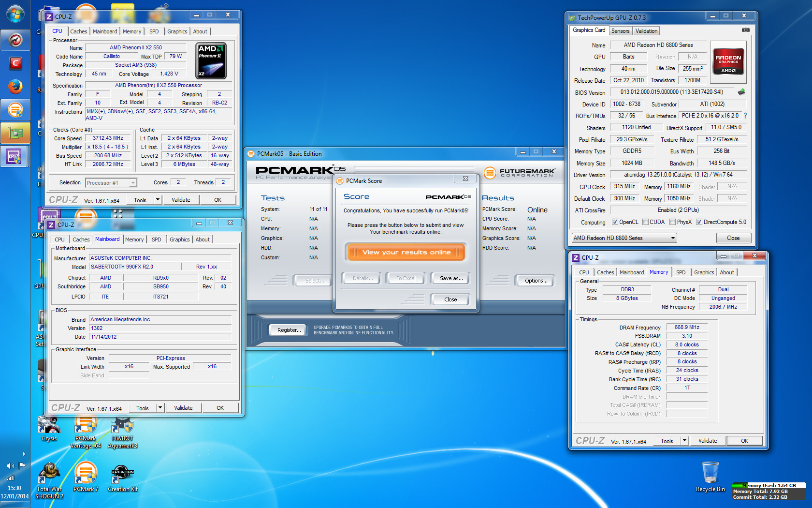Screen dimensions: 812x508
Task: Open the Windows Start menu orb
Action: tap(15, 14)
